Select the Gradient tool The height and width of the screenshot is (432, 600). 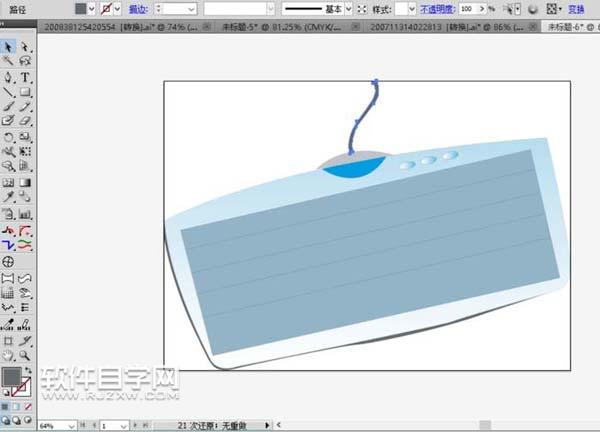point(25,183)
